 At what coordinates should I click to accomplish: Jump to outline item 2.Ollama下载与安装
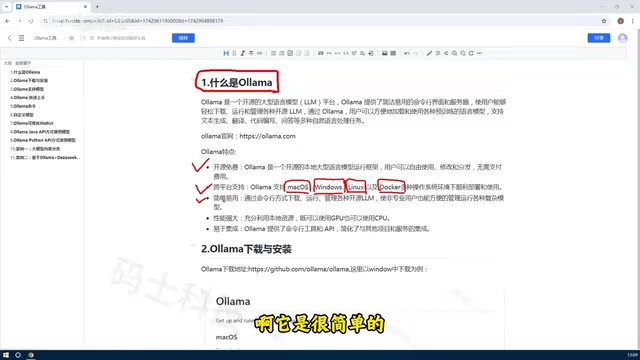click(x=29, y=80)
